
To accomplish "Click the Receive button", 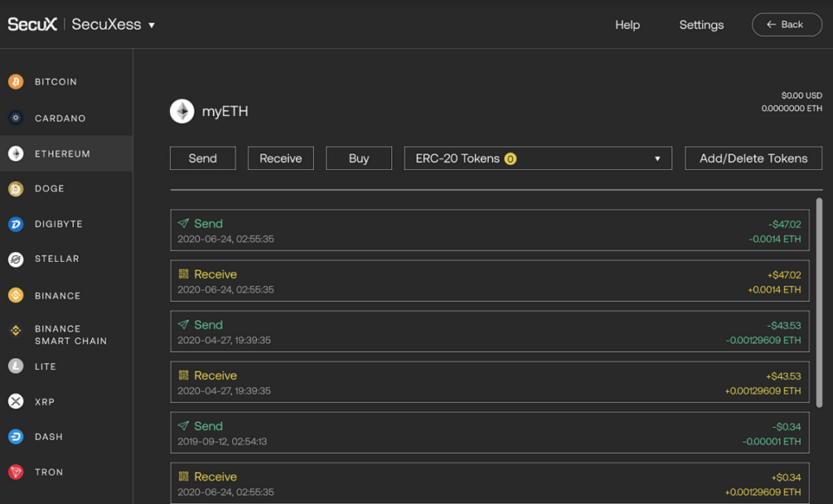I will [x=280, y=158].
